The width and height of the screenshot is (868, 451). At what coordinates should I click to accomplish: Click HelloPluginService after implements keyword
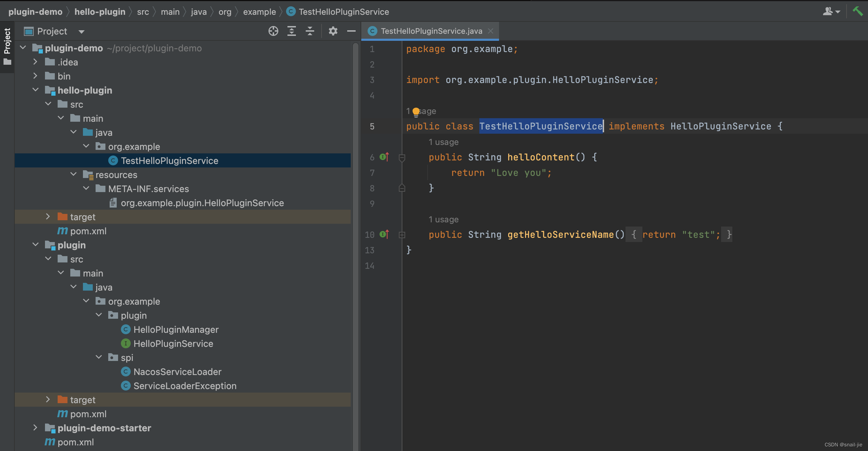tap(721, 126)
